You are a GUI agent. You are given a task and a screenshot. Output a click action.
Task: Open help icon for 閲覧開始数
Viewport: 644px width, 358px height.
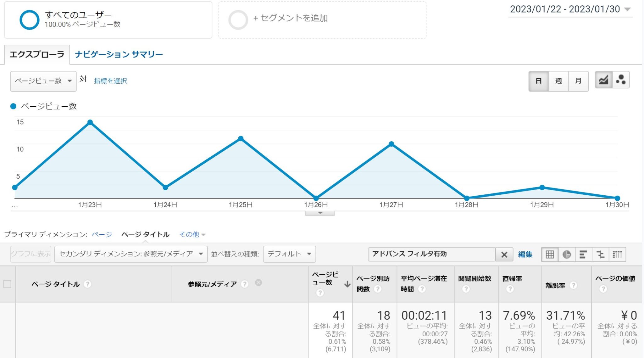(x=466, y=289)
